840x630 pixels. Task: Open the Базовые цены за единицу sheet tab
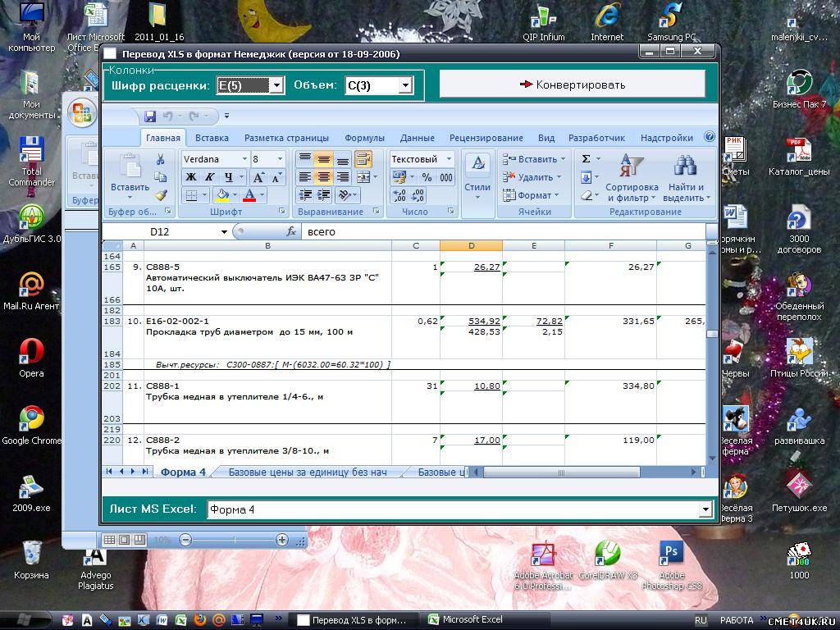pos(307,472)
